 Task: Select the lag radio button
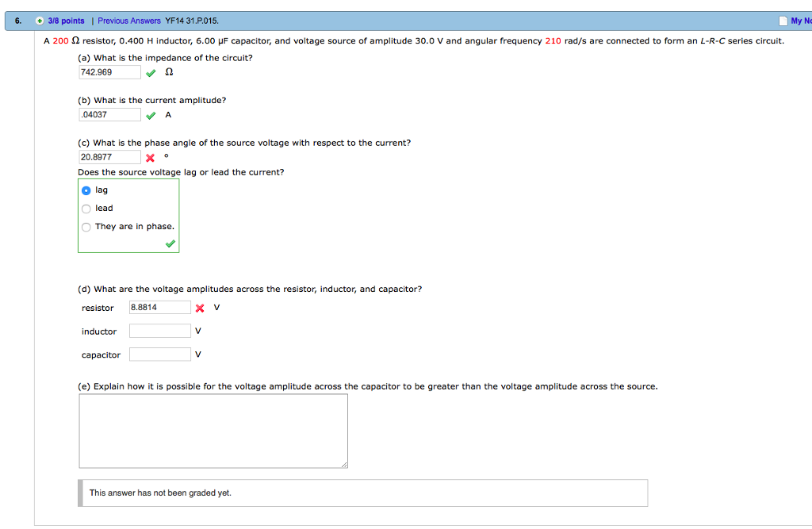point(86,190)
